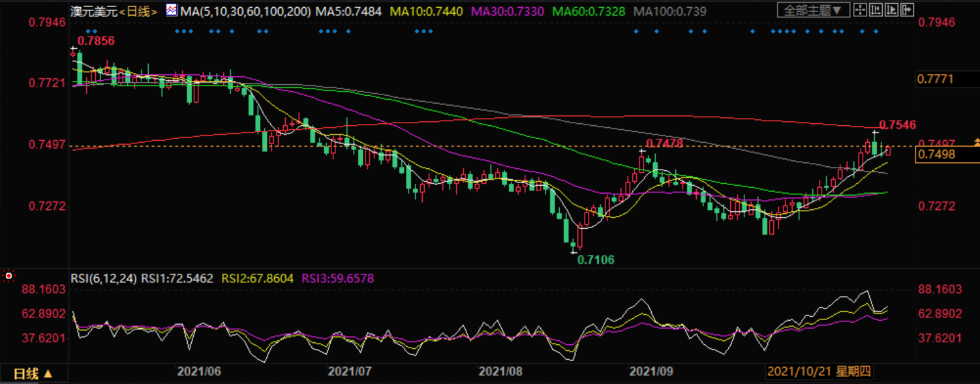
Task: Click the 澳元美元 symbol title
Action: coord(95,11)
